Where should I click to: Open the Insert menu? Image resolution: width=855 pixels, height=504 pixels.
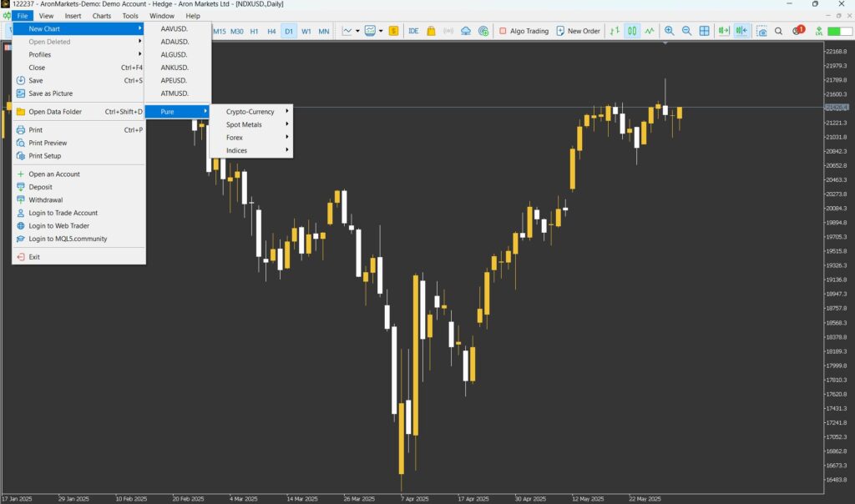click(x=73, y=16)
